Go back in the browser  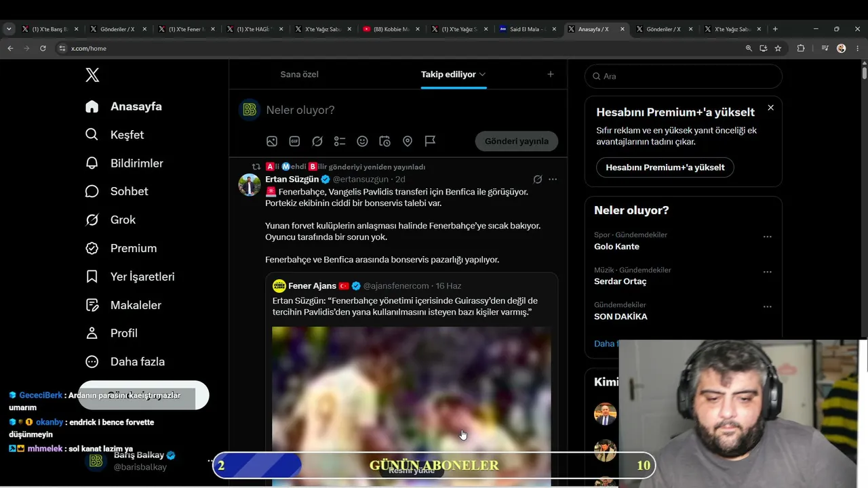(10, 48)
